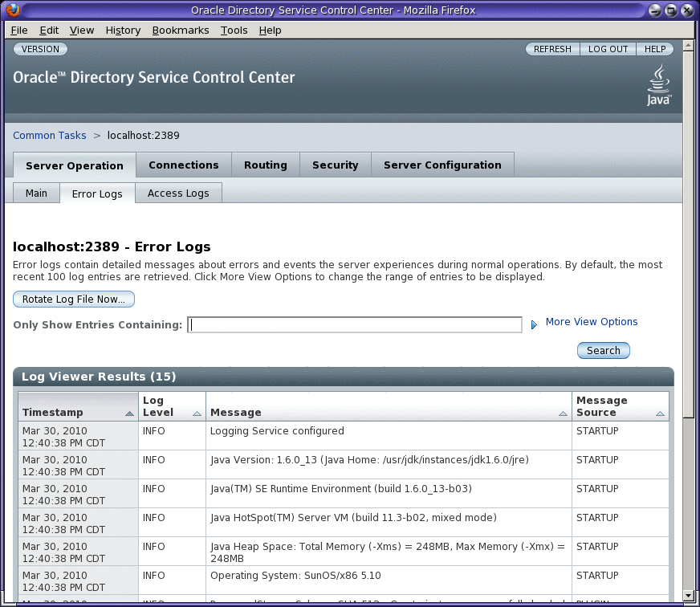Click the Common Tasks breadcrumb link
This screenshot has height=607, width=700.
pyautogui.click(x=49, y=135)
